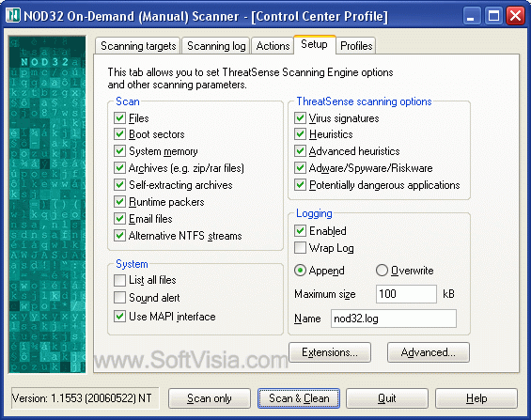The image size is (531, 420).
Task: Select the Overwrite radio button
Action: [382, 271]
